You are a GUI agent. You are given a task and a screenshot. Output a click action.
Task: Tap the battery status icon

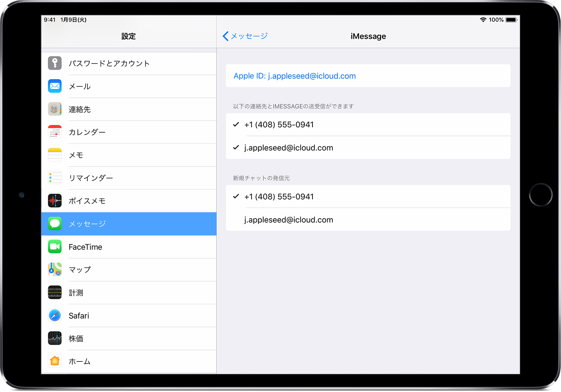pos(511,20)
